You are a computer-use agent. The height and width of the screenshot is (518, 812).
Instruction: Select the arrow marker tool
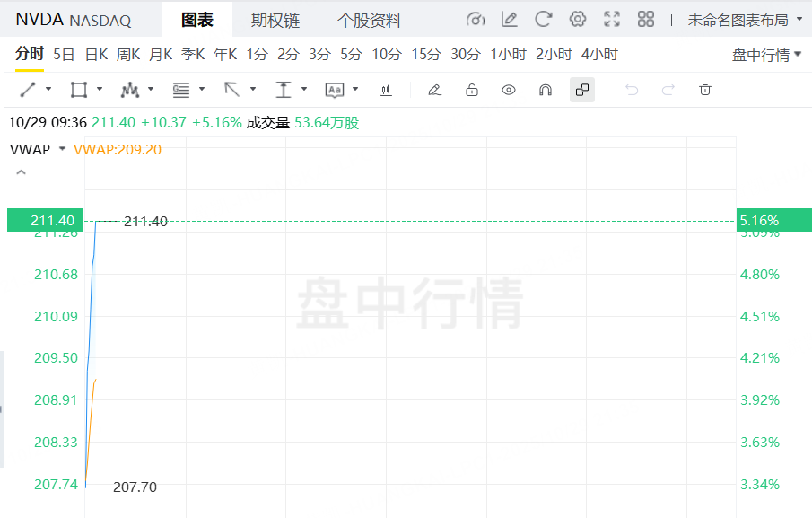click(x=232, y=90)
